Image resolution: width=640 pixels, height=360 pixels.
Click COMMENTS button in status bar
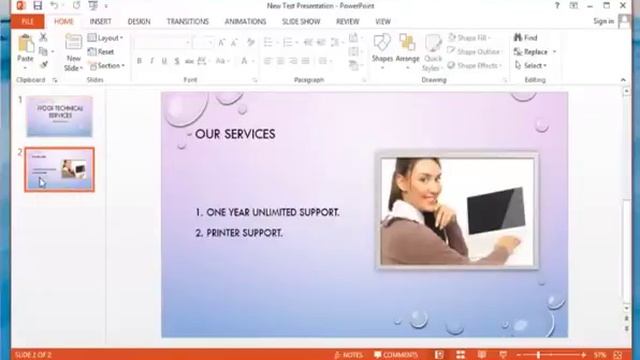pyautogui.click(x=396, y=355)
